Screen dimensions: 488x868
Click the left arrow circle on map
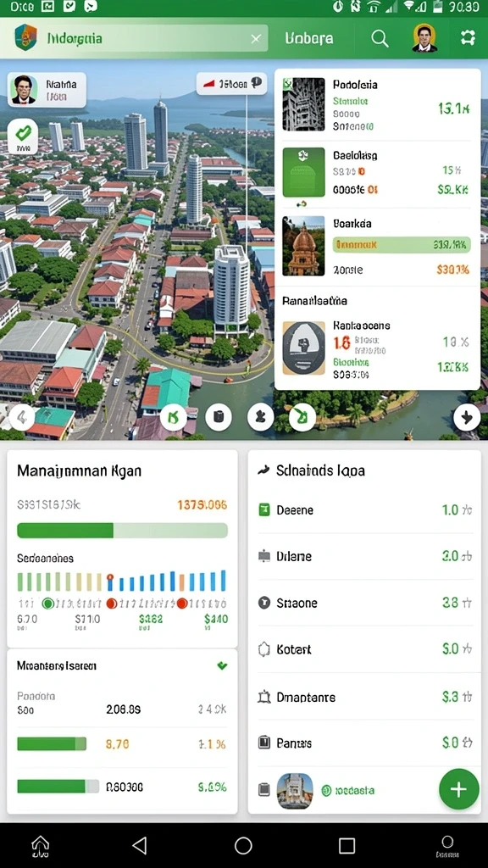tap(21, 417)
